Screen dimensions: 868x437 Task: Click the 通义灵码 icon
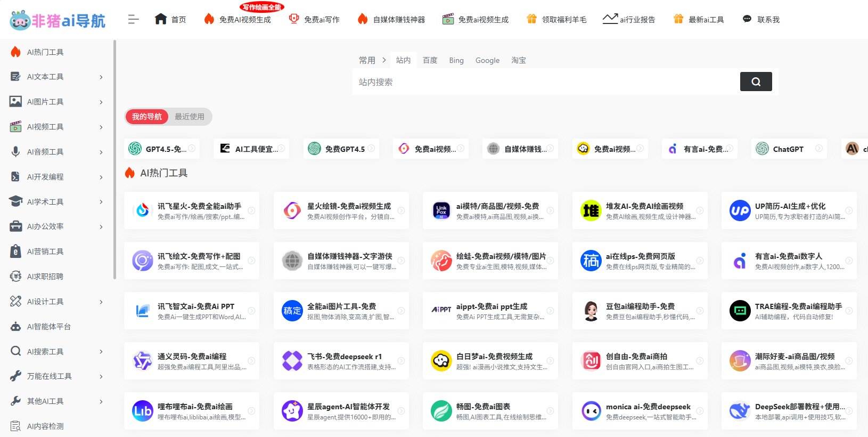click(143, 361)
